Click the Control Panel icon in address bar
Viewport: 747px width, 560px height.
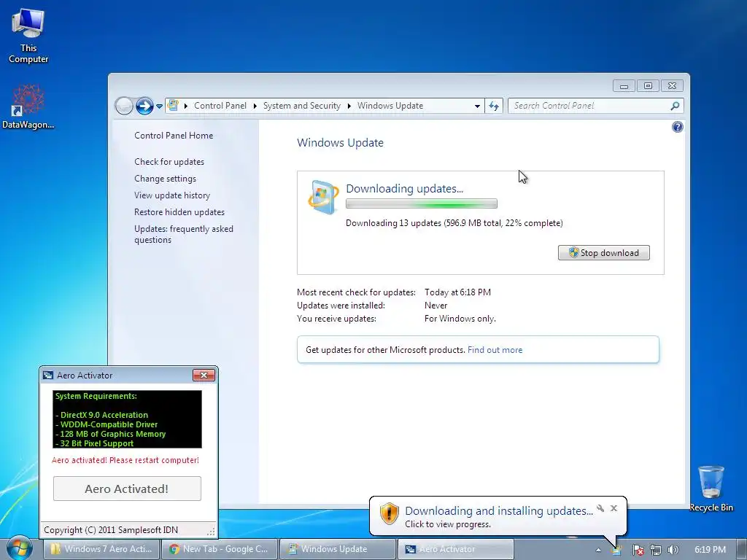click(x=173, y=105)
